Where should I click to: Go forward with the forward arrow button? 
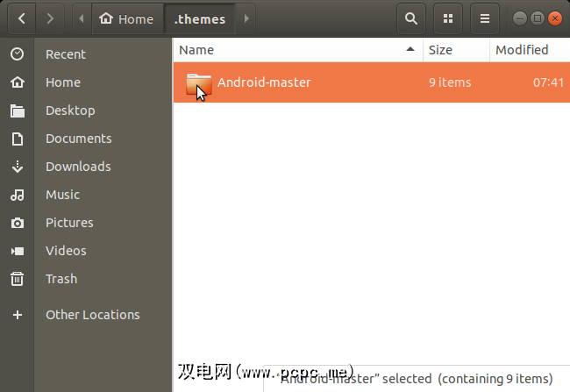pos(50,18)
